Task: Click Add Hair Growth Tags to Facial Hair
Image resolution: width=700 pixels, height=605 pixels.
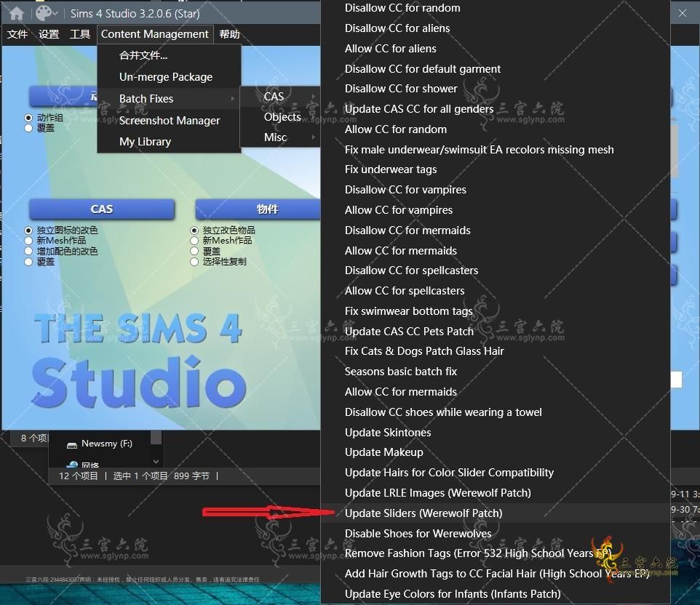Action: [496, 574]
